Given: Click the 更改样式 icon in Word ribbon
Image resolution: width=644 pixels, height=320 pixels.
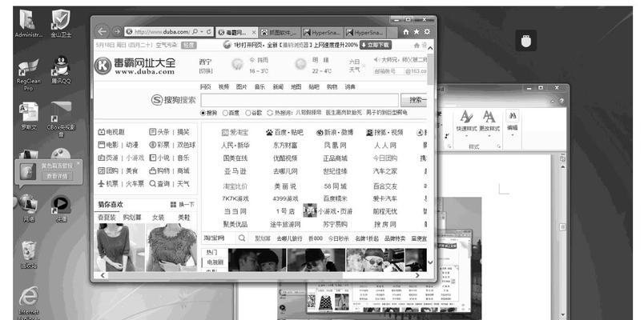Looking at the screenshot, I should 489,117.
